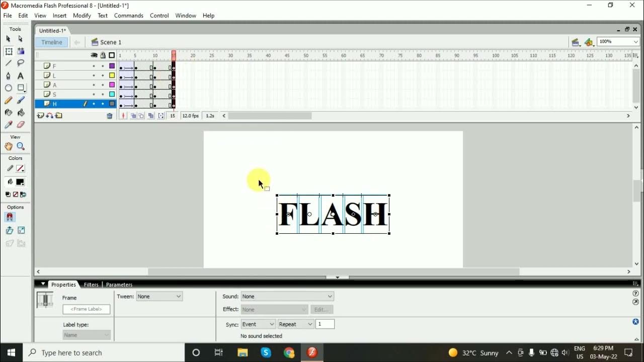Click the Center Frame button
Screen dimensions: 644x362
124,116
